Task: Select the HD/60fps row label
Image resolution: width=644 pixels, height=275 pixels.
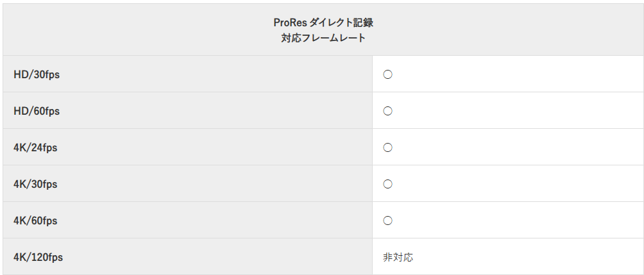Action: click(x=37, y=112)
